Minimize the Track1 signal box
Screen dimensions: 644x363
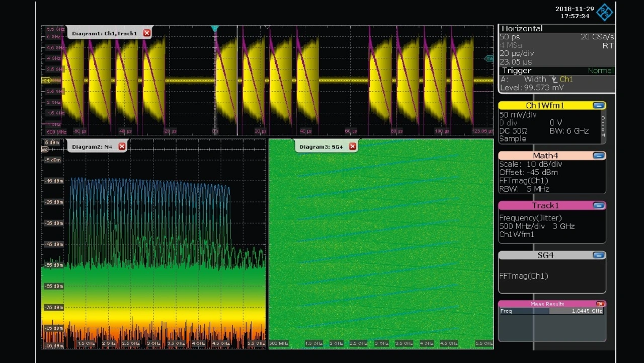point(598,205)
